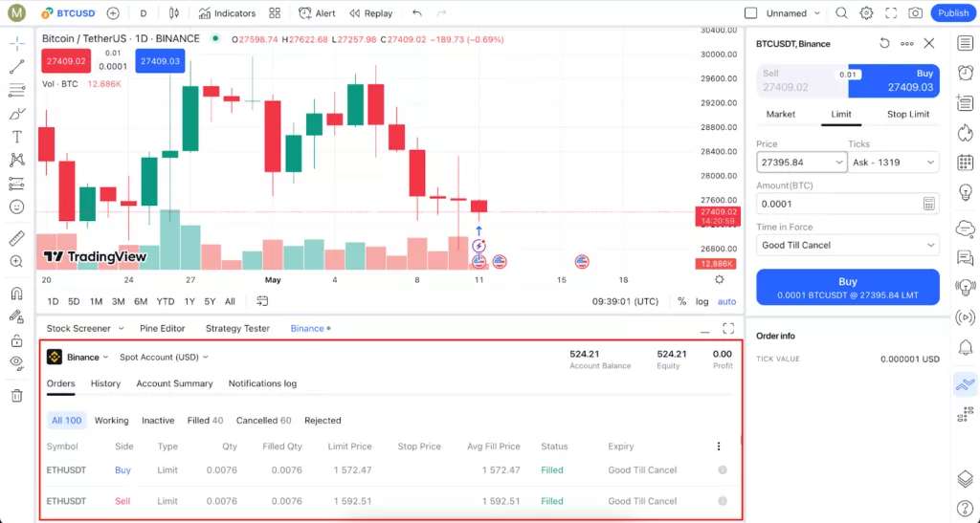Toggle hide all drawings eye icon
Image resolution: width=980 pixels, height=523 pixels.
(x=17, y=362)
